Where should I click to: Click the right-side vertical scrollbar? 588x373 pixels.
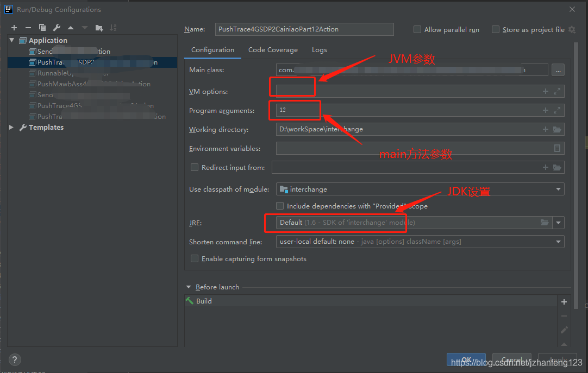coord(576,176)
